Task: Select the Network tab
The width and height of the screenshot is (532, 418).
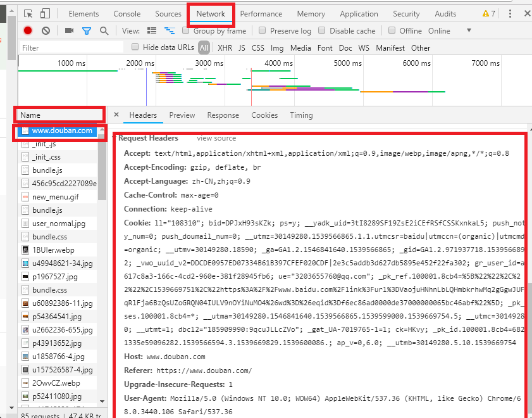Action: [211, 13]
